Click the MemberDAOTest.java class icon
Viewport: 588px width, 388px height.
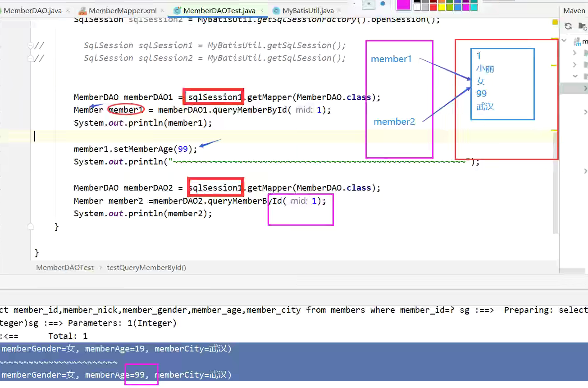pyautogui.click(x=177, y=10)
